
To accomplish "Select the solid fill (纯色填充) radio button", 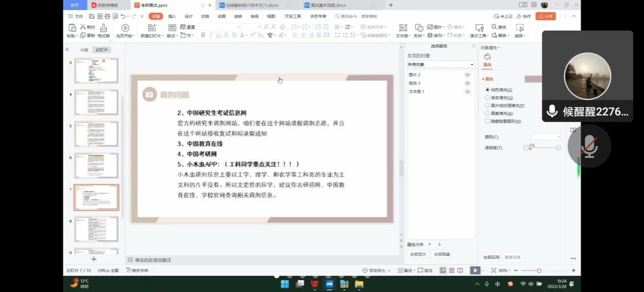I will coord(487,90).
